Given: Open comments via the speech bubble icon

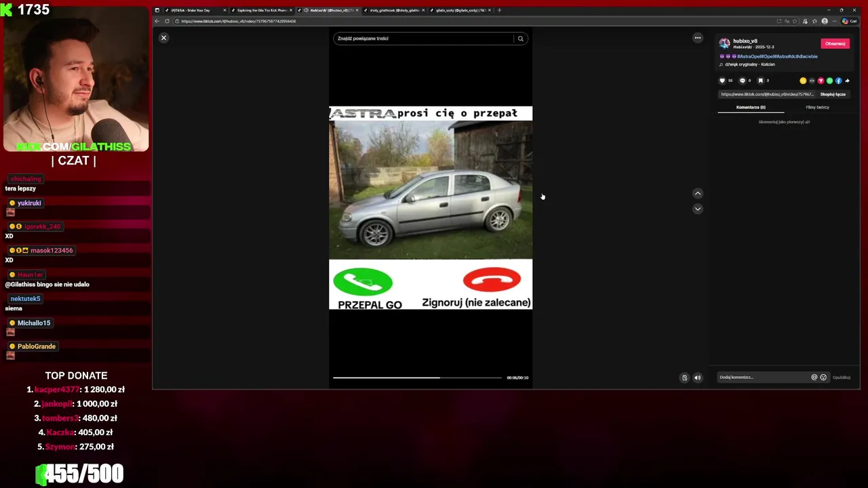Looking at the screenshot, I should pos(743,81).
